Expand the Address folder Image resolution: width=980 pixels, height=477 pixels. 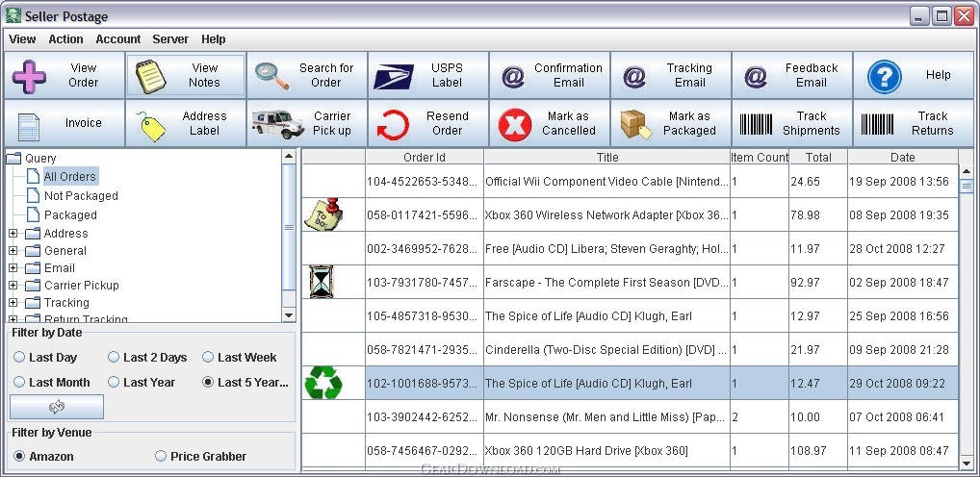tap(13, 234)
